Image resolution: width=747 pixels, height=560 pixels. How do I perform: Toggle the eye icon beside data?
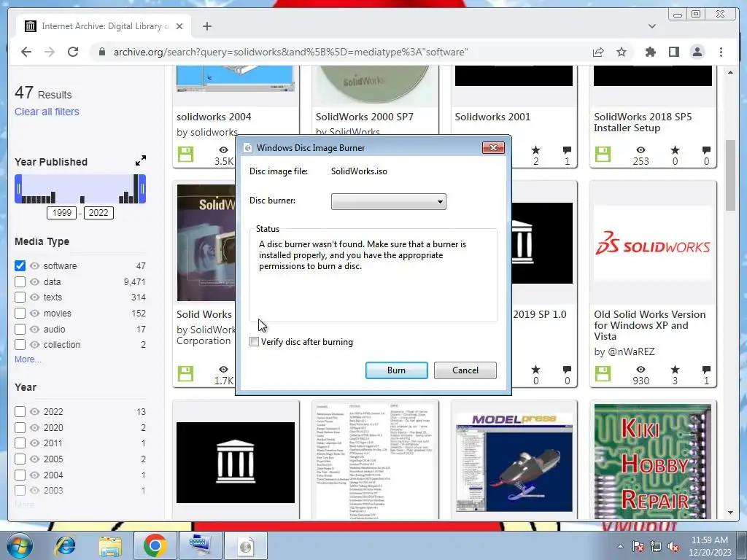pos(34,282)
